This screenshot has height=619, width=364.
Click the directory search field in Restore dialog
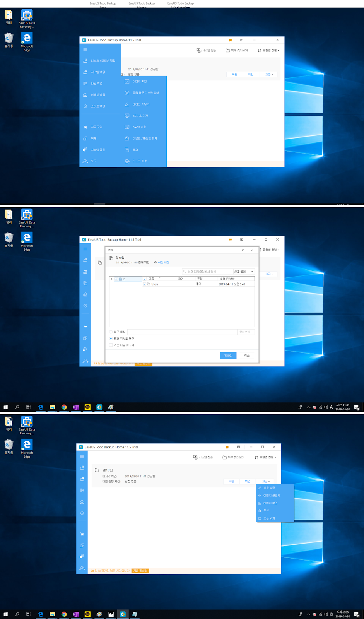(x=208, y=272)
